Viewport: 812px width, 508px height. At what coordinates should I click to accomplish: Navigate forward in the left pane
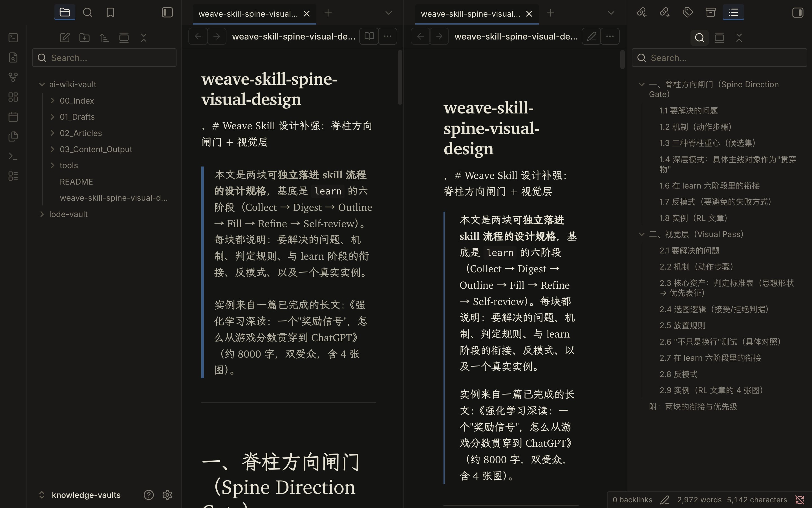tap(217, 36)
